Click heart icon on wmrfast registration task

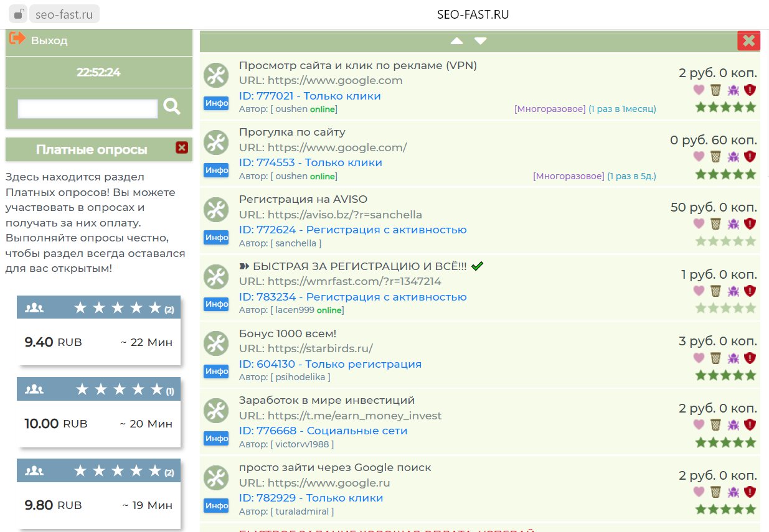click(x=699, y=291)
